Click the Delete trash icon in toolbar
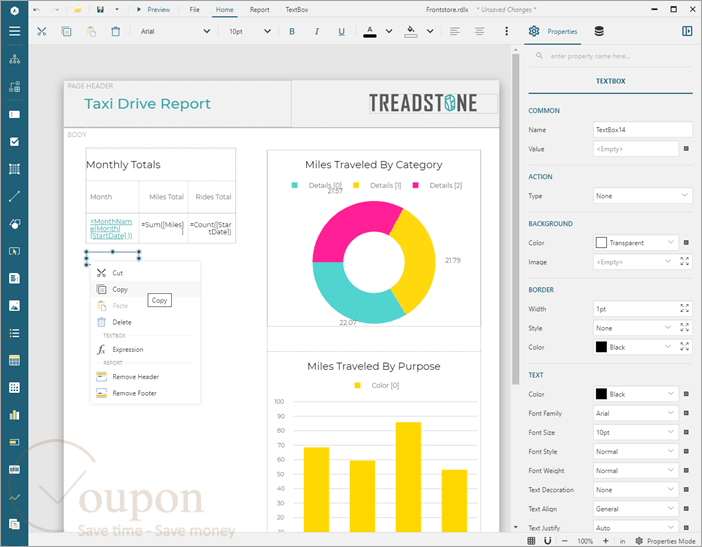Viewport: 702px width, 547px height. click(x=116, y=31)
